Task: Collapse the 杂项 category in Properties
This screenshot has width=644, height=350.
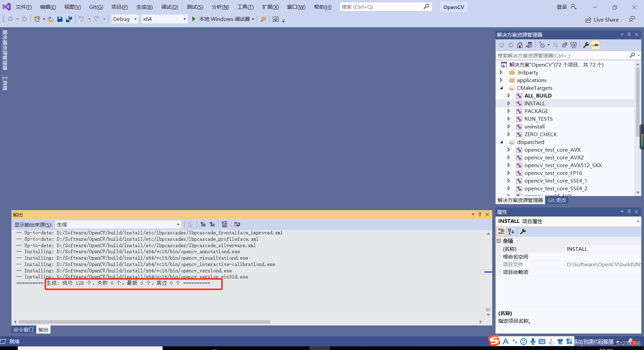Action: [x=499, y=241]
